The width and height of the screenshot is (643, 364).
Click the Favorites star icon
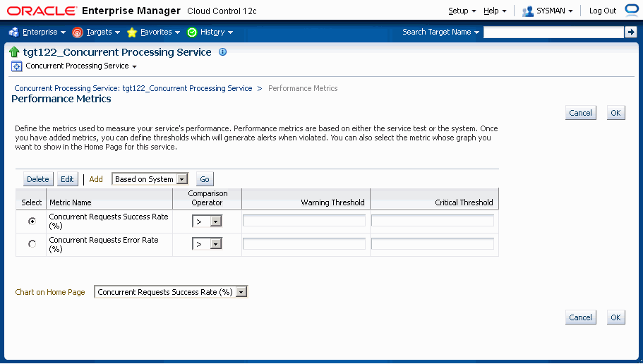click(x=132, y=32)
